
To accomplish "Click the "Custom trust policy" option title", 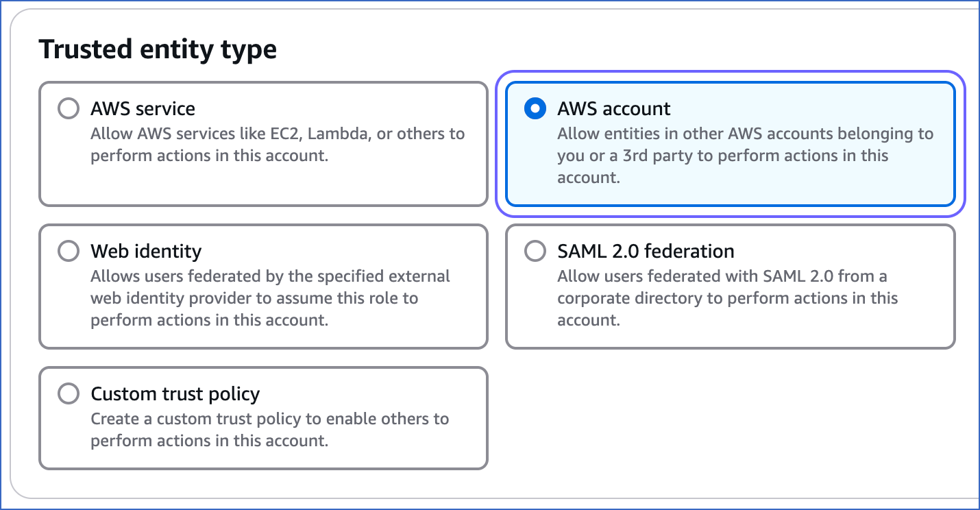I will (x=175, y=394).
